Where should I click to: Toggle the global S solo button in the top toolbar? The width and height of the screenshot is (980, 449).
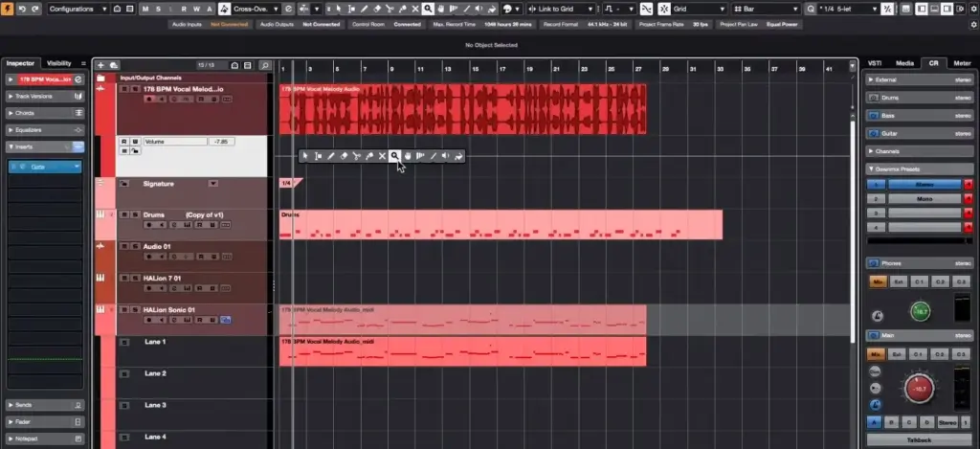pos(158,9)
